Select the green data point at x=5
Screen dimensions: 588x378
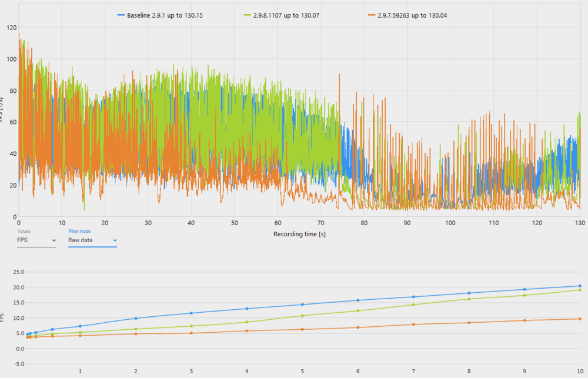(302, 316)
